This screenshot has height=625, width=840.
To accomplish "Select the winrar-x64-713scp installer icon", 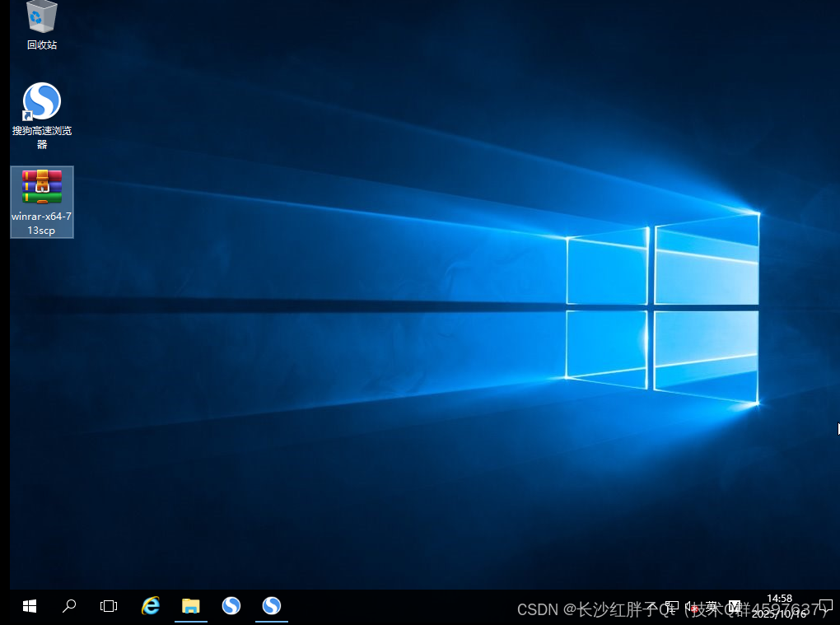I will click(x=42, y=202).
